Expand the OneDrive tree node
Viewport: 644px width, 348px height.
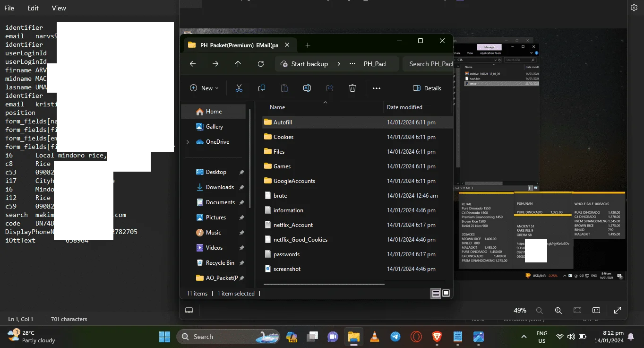pyautogui.click(x=188, y=142)
